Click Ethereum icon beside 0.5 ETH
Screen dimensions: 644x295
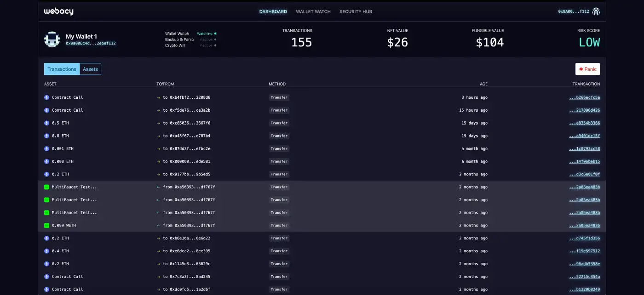pos(46,123)
